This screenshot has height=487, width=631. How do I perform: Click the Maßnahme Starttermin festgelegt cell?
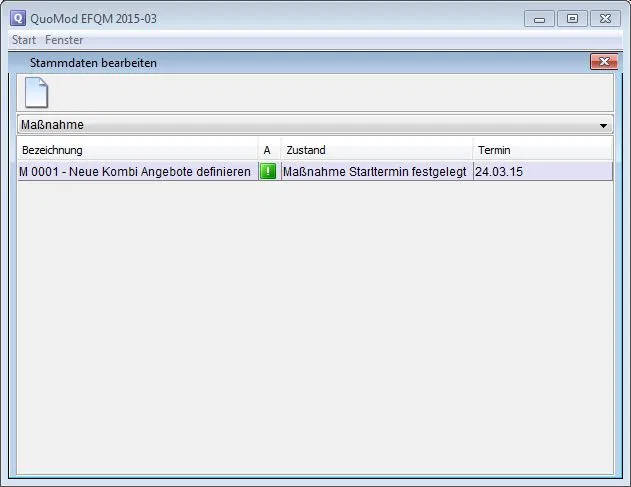pyautogui.click(x=375, y=172)
